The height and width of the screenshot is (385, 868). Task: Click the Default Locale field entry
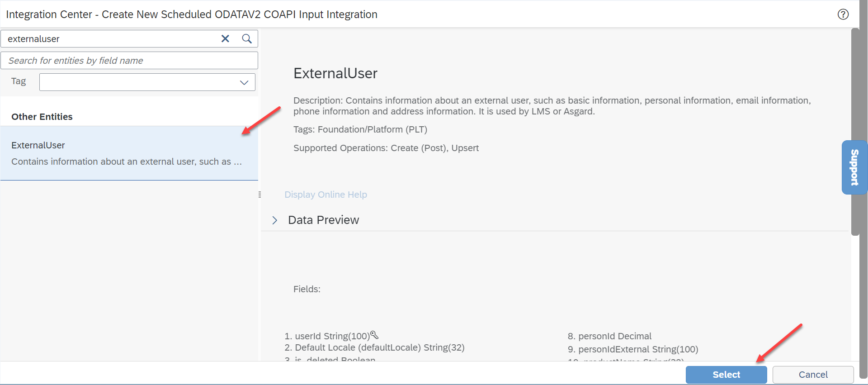[x=374, y=347]
